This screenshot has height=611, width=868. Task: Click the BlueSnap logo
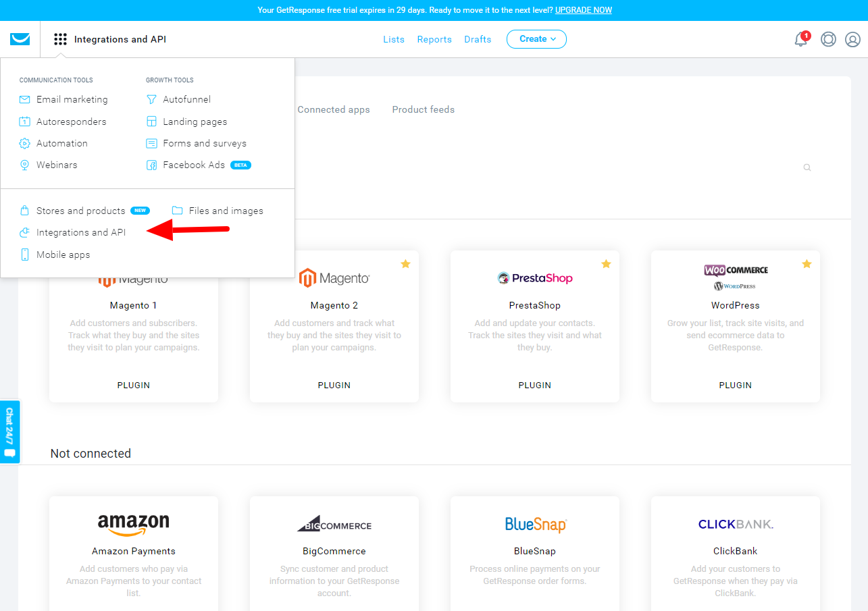point(535,525)
